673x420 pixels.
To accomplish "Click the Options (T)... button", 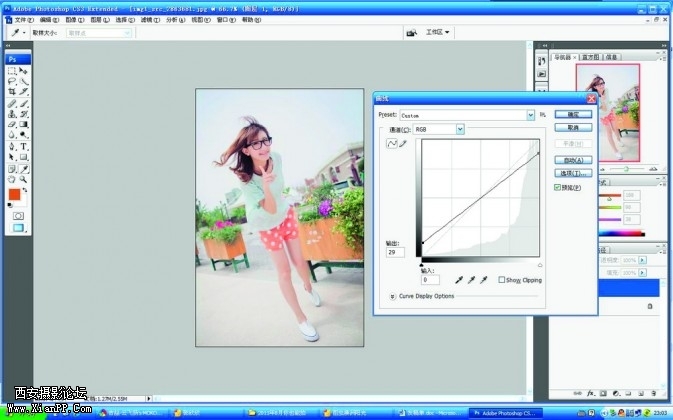I will pyautogui.click(x=573, y=173).
